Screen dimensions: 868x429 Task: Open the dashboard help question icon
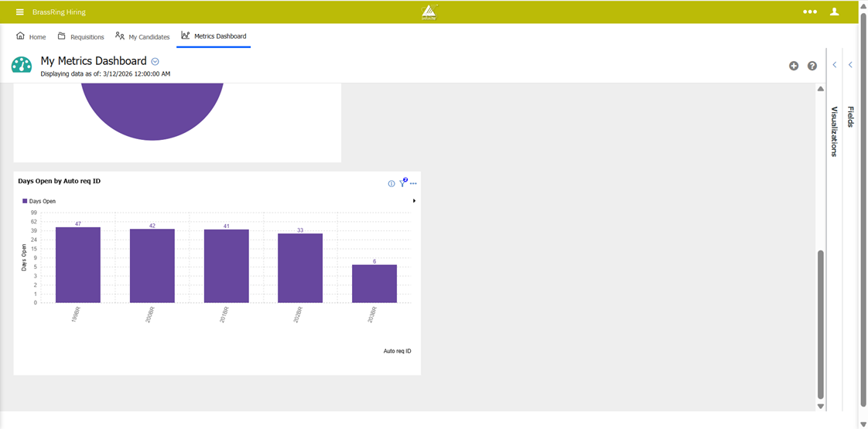tap(812, 66)
